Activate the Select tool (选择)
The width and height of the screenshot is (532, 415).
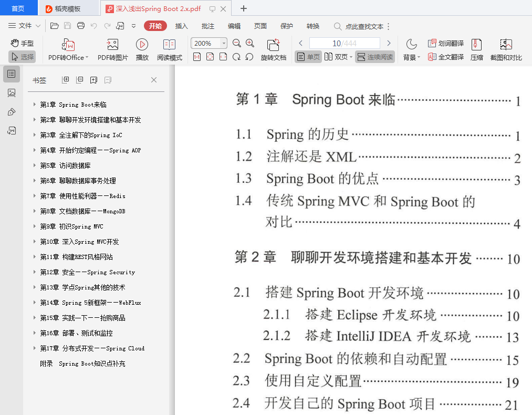click(23, 57)
